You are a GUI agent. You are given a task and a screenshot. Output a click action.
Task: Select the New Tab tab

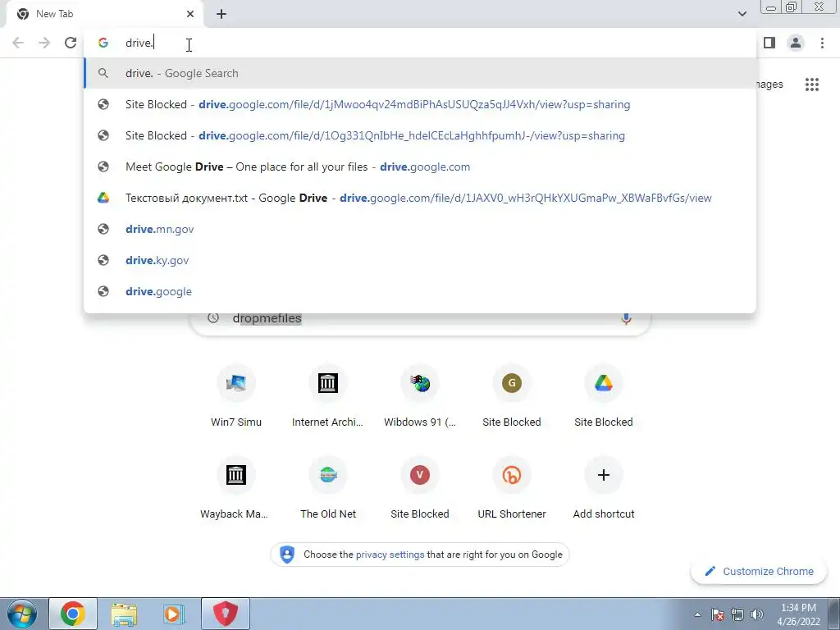(104, 15)
